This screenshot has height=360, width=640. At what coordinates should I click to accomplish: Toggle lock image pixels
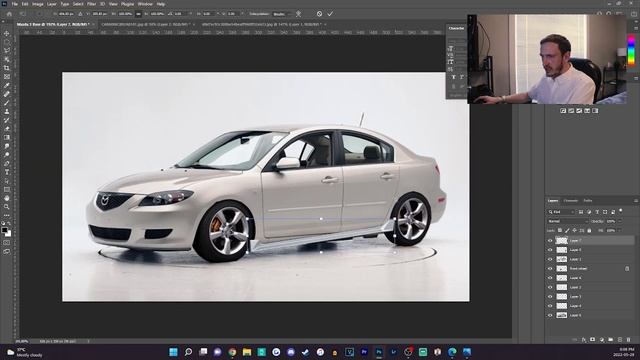(567, 231)
